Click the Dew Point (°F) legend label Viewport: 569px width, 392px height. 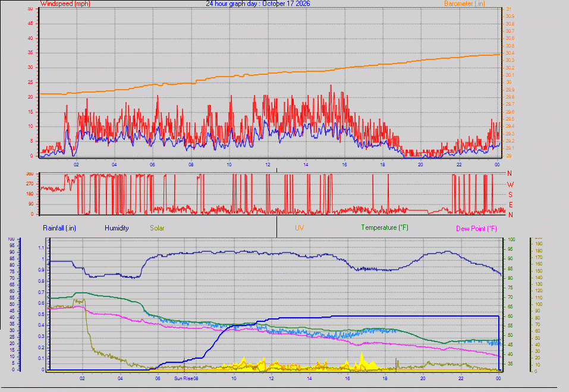[476, 229]
